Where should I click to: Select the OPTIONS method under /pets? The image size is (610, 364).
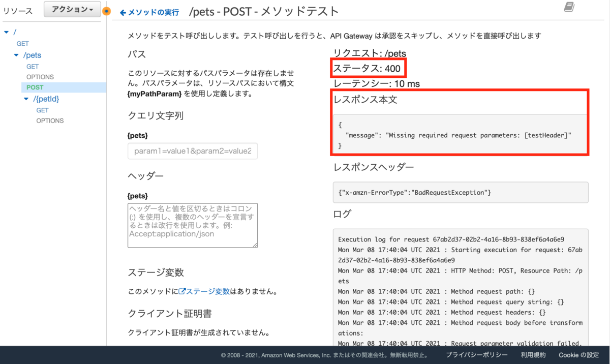click(40, 77)
